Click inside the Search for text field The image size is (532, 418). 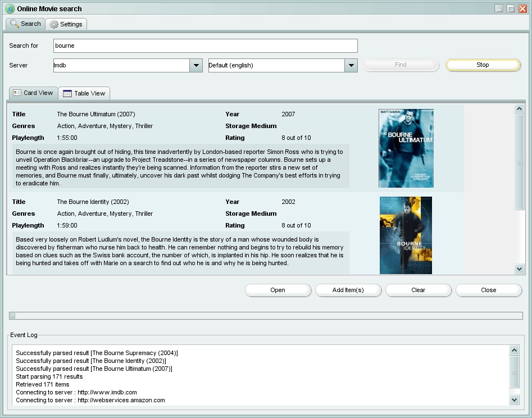coord(205,46)
